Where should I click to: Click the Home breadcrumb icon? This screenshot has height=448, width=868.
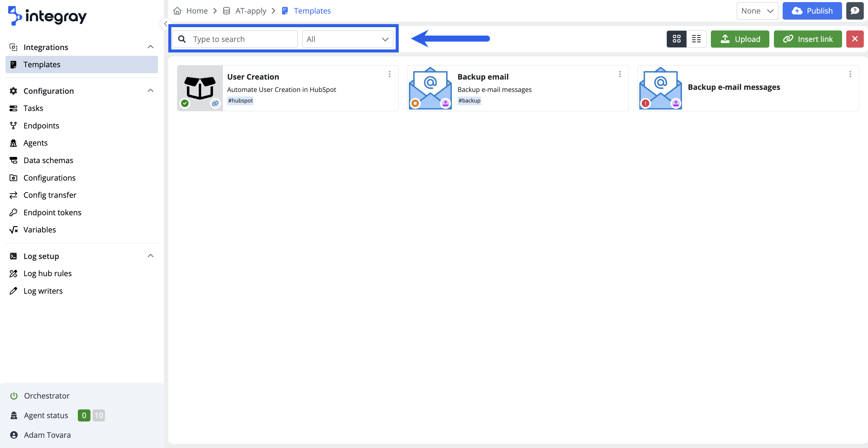pyautogui.click(x=177, y=11)
